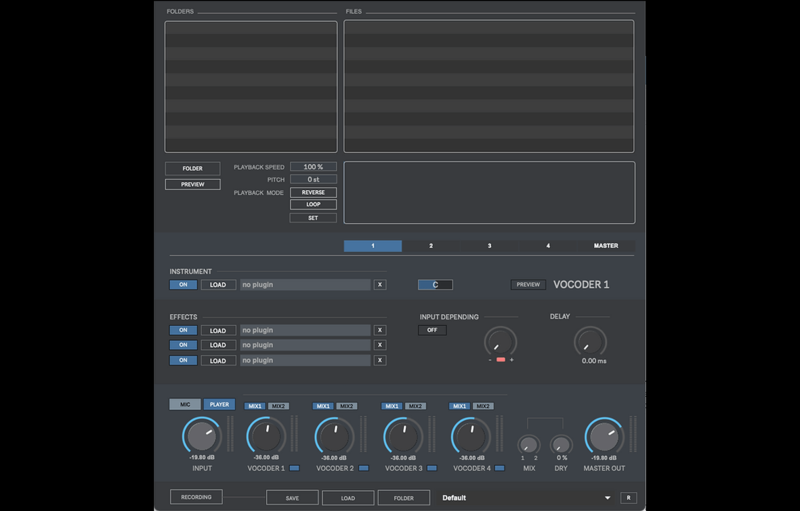Switch to vocoder tab 3
The height and width of the screenshot is (511, 800).
[489, 246]
